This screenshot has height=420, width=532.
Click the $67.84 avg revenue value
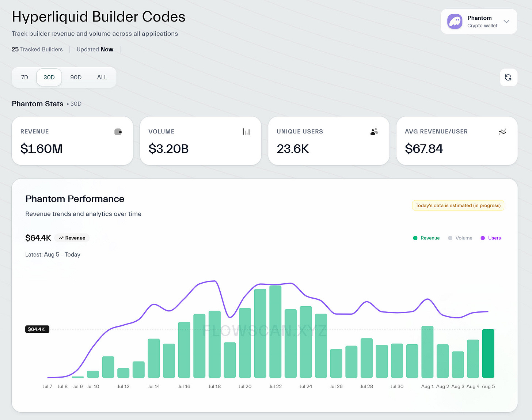coord(424,149)
